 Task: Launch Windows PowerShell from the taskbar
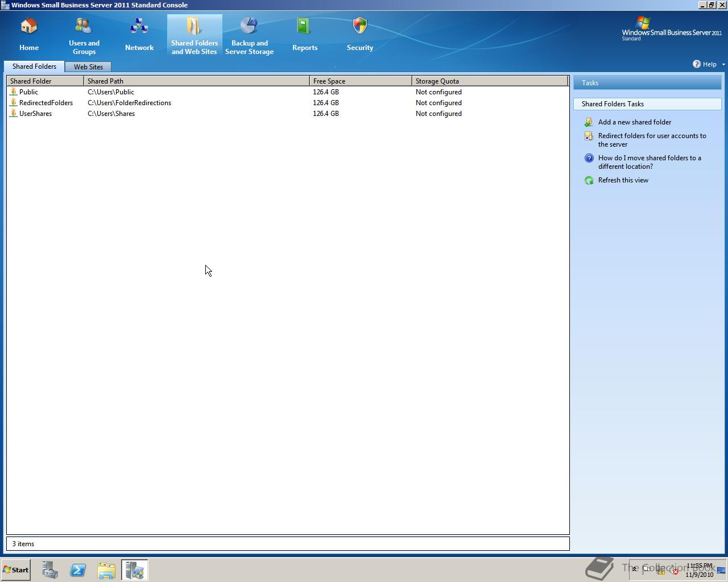click(78, 570)
